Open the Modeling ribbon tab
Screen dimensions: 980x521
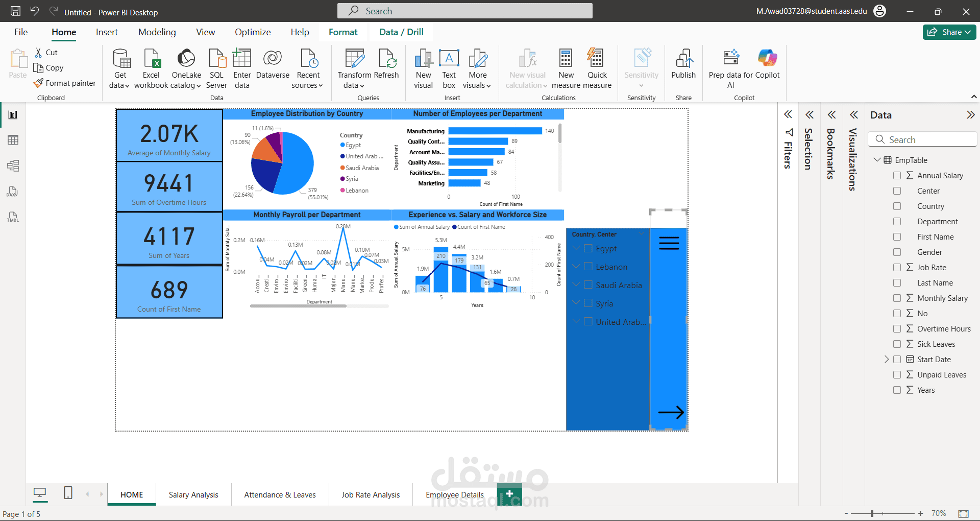(157, 32)
